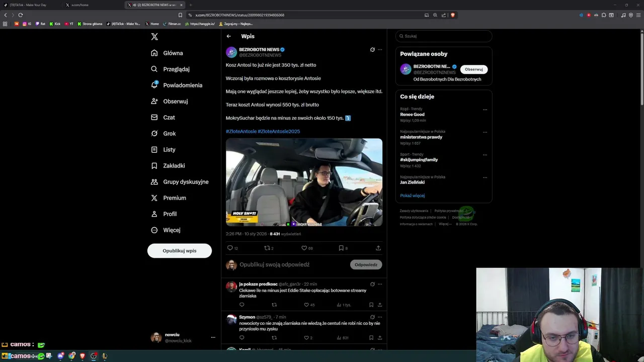Open Grok from the sidebar

[x=163, y=133]
